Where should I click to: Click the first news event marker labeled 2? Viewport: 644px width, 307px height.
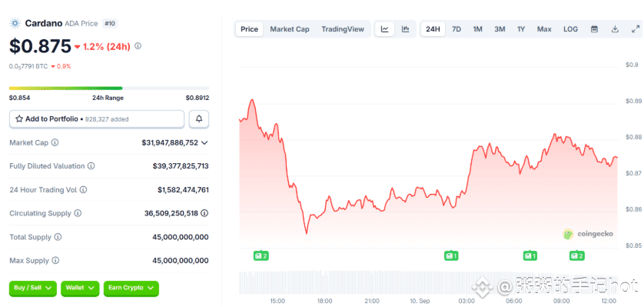(261, 256)
